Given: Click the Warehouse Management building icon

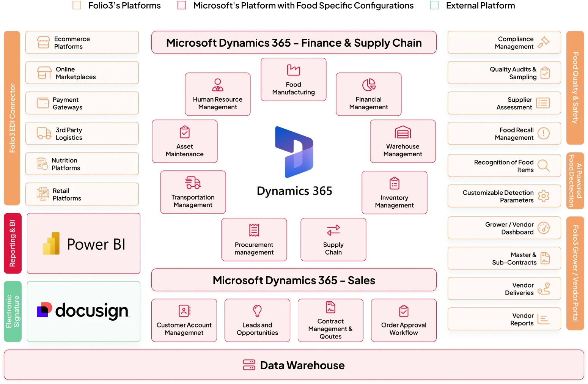Looking at the screenshot, I should tap(403, 132).
